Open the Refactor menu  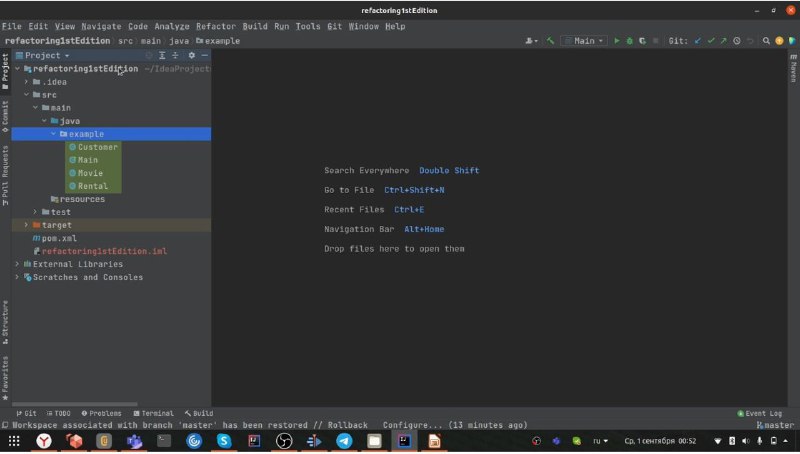pyautogui.click(x=216, y=26)
